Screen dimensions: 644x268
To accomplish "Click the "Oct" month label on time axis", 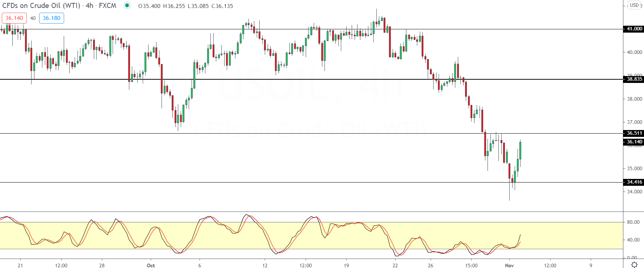I will coord(151,265).
